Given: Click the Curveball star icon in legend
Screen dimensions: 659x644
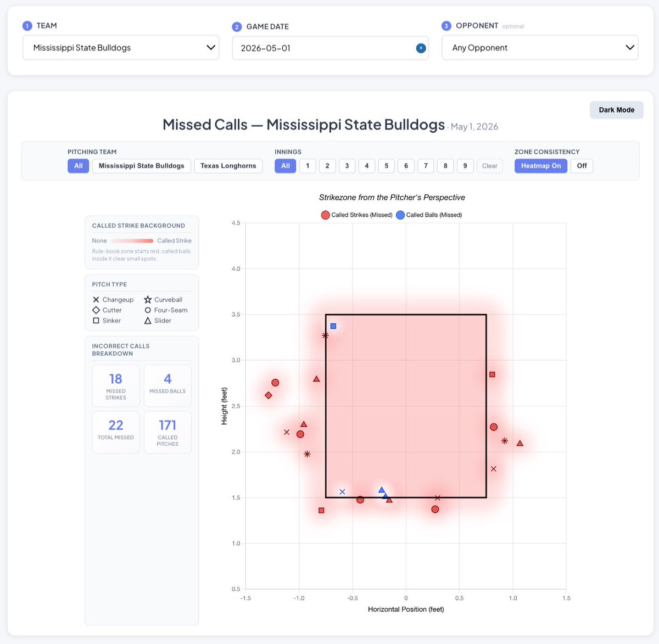Looking at the screenshot, I should coord(148,300).
